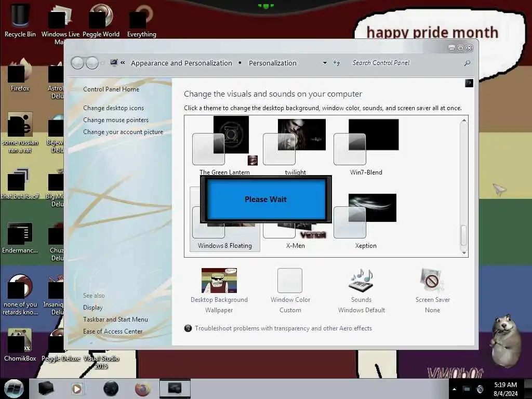This screenshot has height=399, width=532.
Task: Open the Peggle World desktop icon
Action: click(101, 20)
